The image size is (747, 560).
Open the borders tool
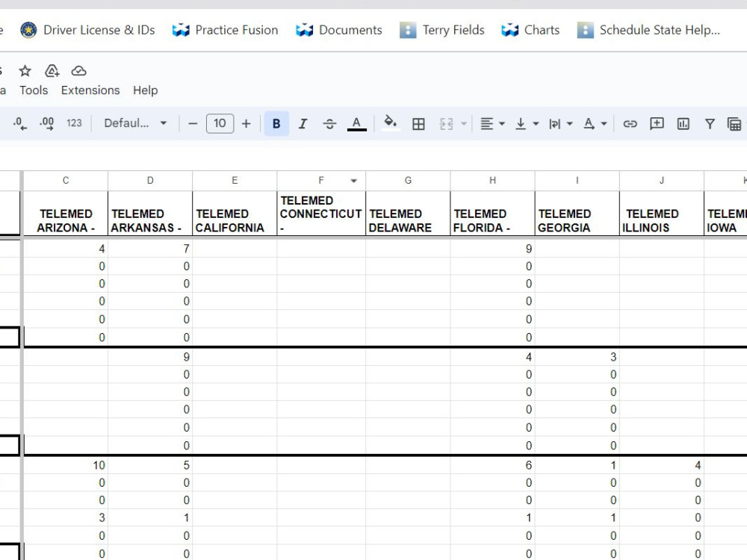[x=418, y=124]
